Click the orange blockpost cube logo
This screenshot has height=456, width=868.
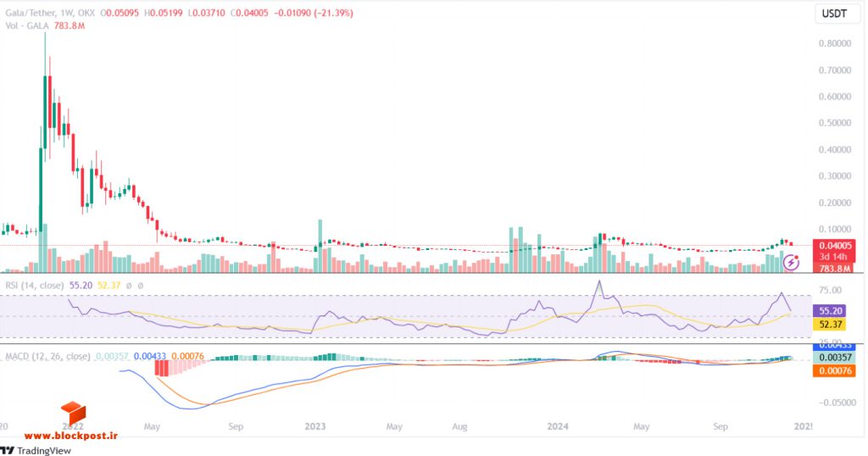pos(73,413)
